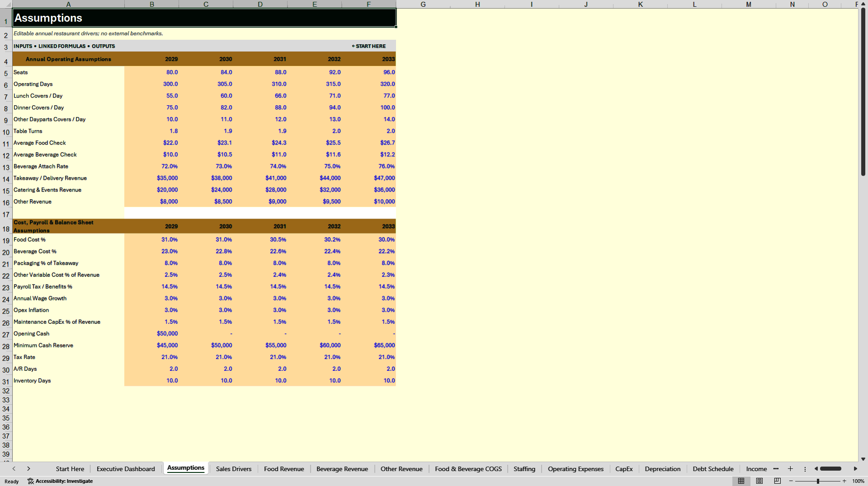Open the Depreciation sheet tab

click(x=662, y=469)
